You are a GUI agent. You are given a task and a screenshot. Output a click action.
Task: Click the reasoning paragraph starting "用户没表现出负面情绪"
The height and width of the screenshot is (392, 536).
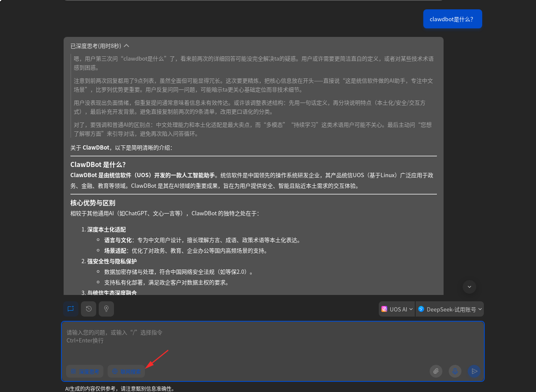point(250,107)
